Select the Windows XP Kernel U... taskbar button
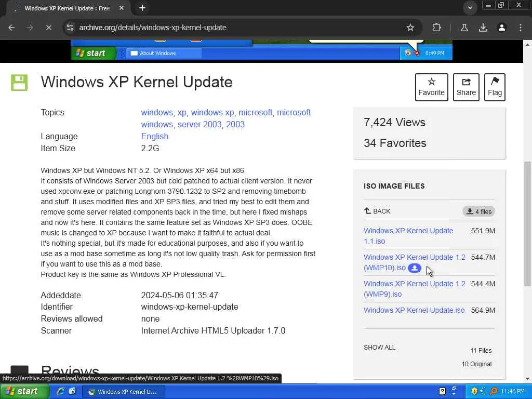Viewport: 532px width, 399px height. [x=123, y=392]
